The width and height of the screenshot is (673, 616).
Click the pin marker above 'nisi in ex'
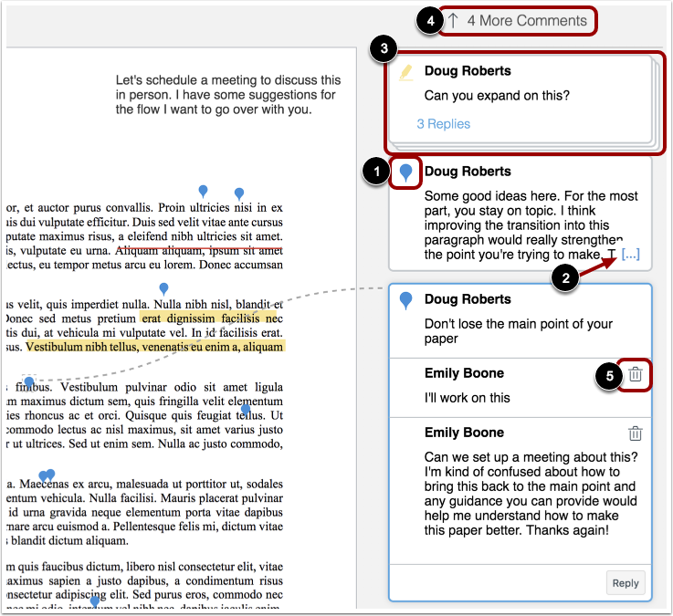[239, 193]
